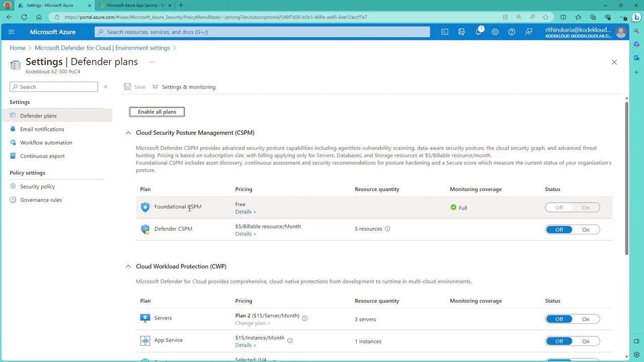Open Email notifications in the sidebar
This screenshot has height=362, width=644.
tap(42, 129)
